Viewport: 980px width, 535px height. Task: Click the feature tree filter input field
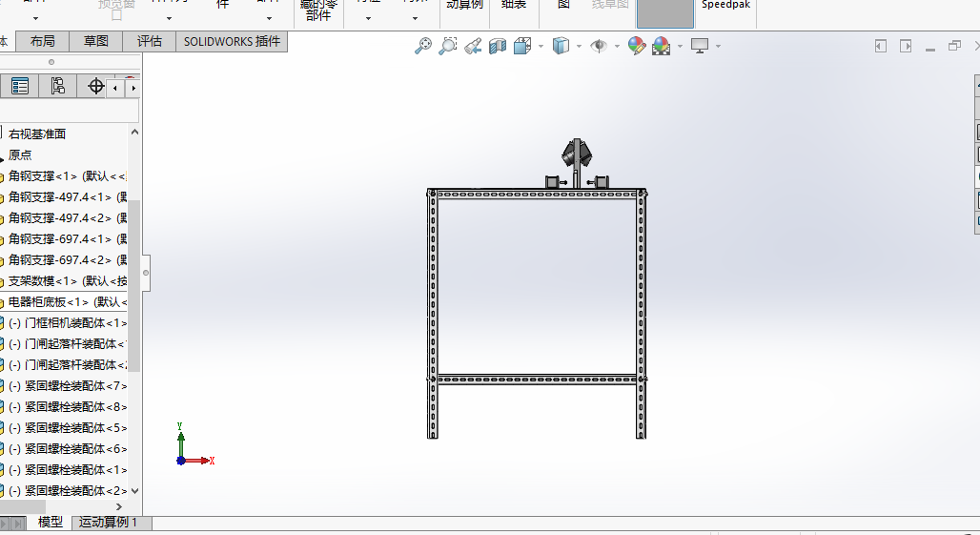pyautogui.click(x=69, y=112)
